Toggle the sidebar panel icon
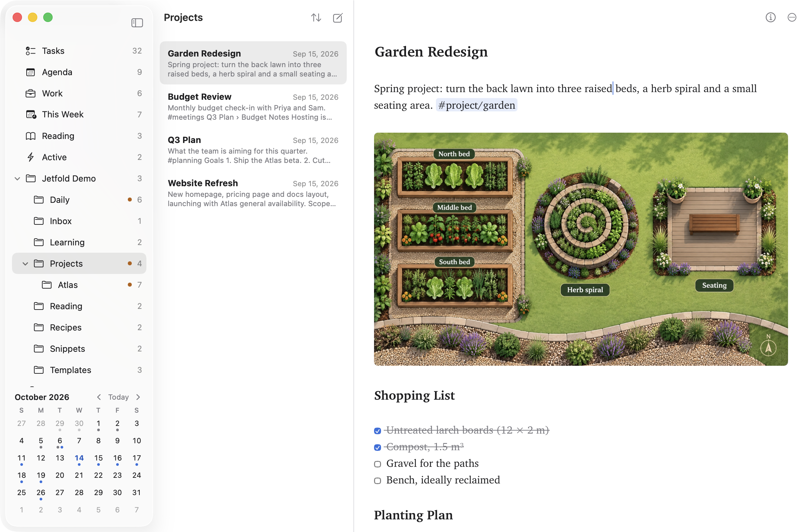808x532 pixels. tap(137, 23)
